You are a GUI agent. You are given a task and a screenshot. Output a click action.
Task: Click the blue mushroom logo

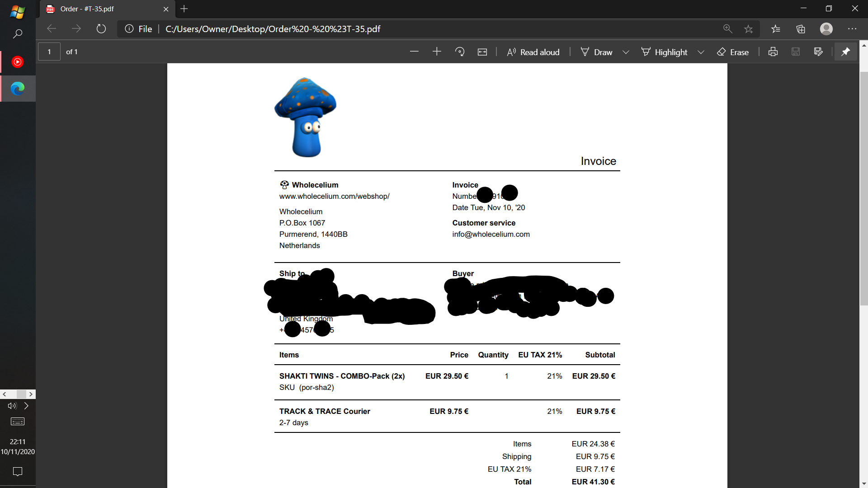(x=306, y=117)
